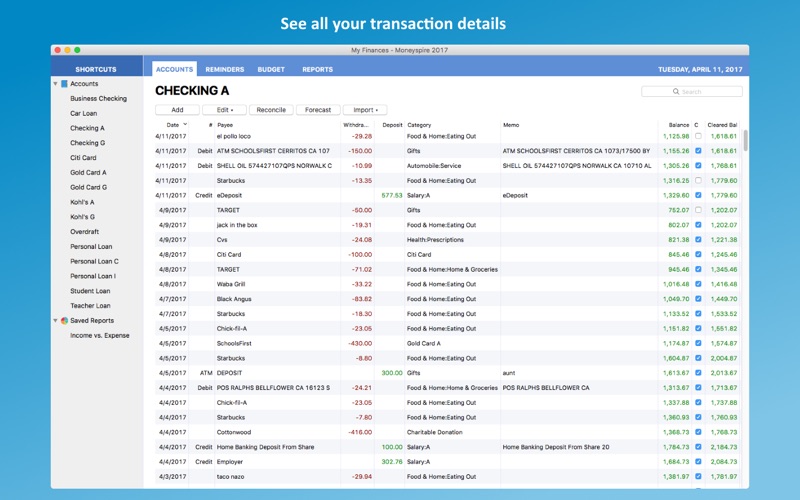Switch to the Reminders tab
The width and height of the screenshot is (800, 500).
224,69
